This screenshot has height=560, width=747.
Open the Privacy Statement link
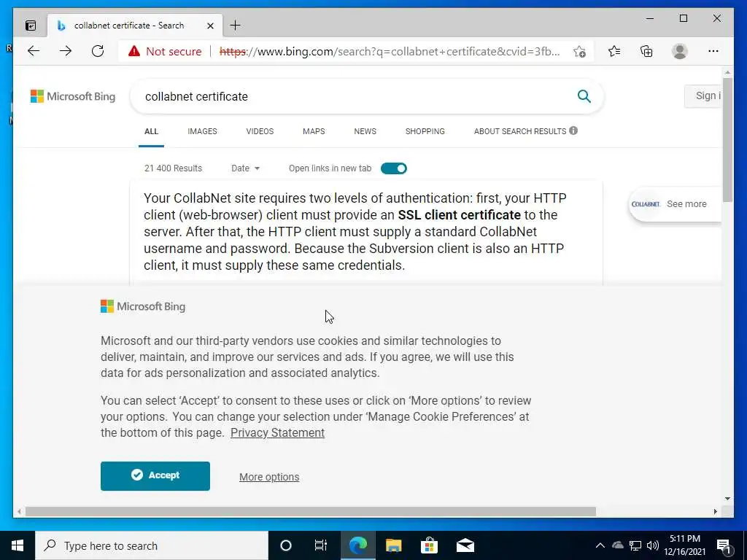tap(278, 432)
